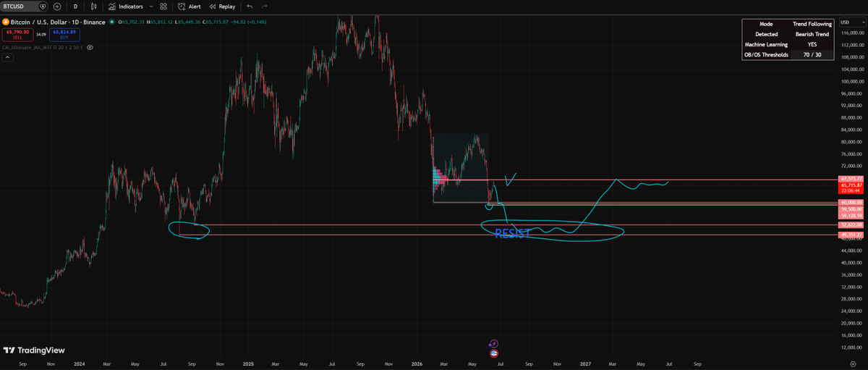
Task: Click the US flag economic event marker
Action: click(493, 353)
